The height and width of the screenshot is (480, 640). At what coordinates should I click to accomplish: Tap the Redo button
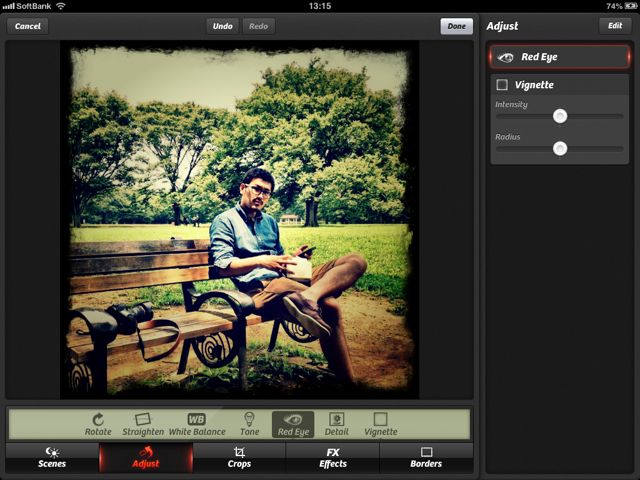(258, 26)
